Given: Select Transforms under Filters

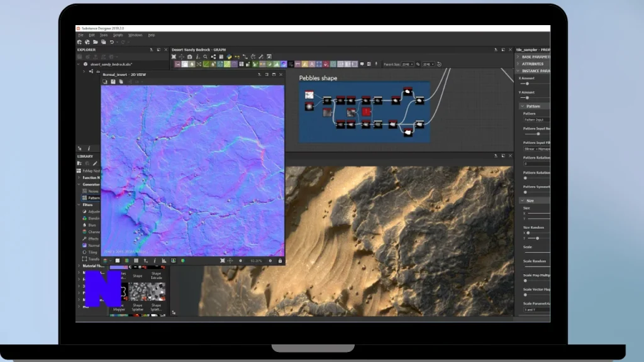Looking at the screenshot, I should pyautogui.click(x=91, y=259).
